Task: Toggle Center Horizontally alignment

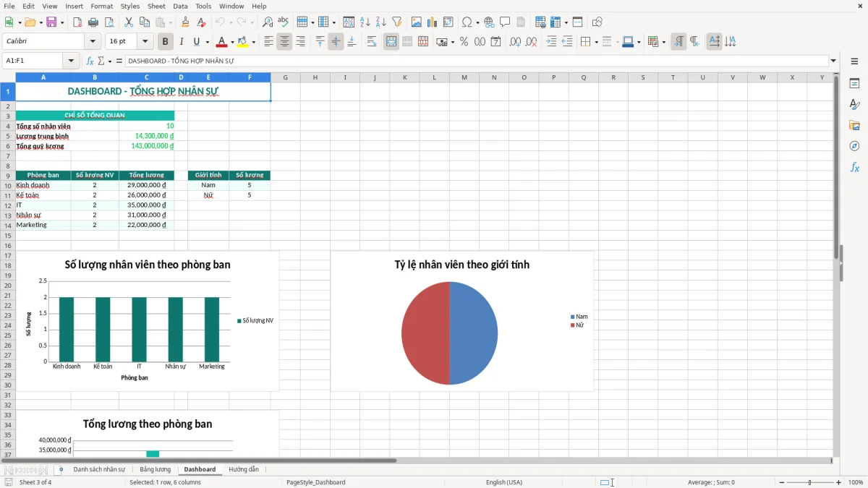Action: (284, 42)
